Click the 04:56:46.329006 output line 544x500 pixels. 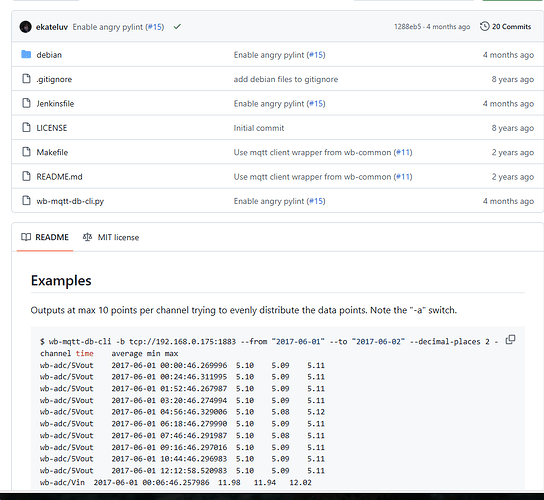pyautogui.click(x=182, y=412)
